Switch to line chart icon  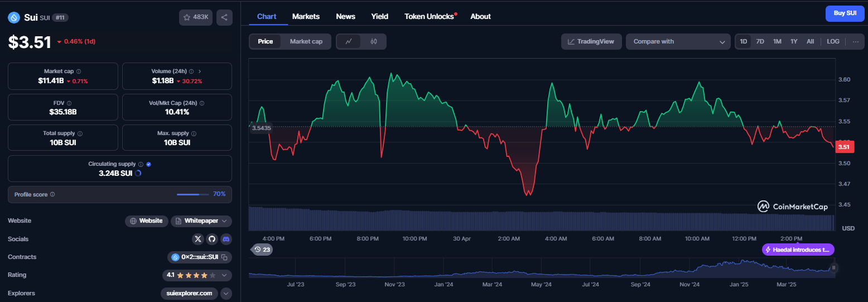[x=349, y=41]
